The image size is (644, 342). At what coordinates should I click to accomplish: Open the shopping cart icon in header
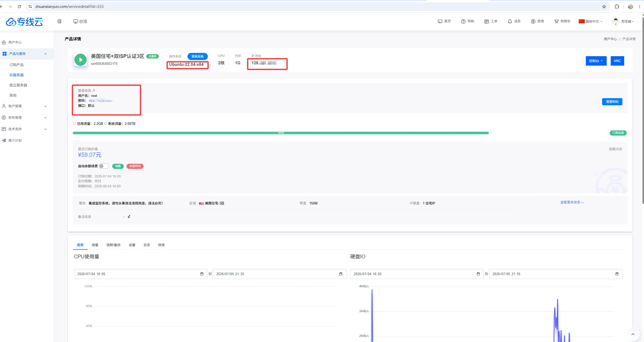tap(556, 21)
